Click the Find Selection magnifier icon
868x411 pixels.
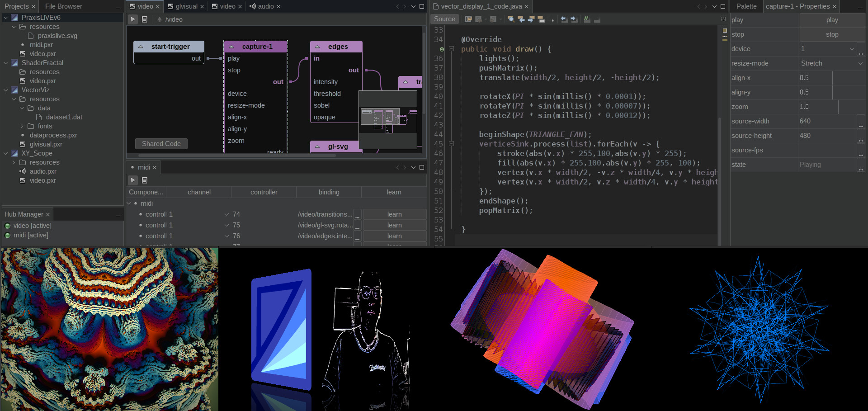(511, 19)
